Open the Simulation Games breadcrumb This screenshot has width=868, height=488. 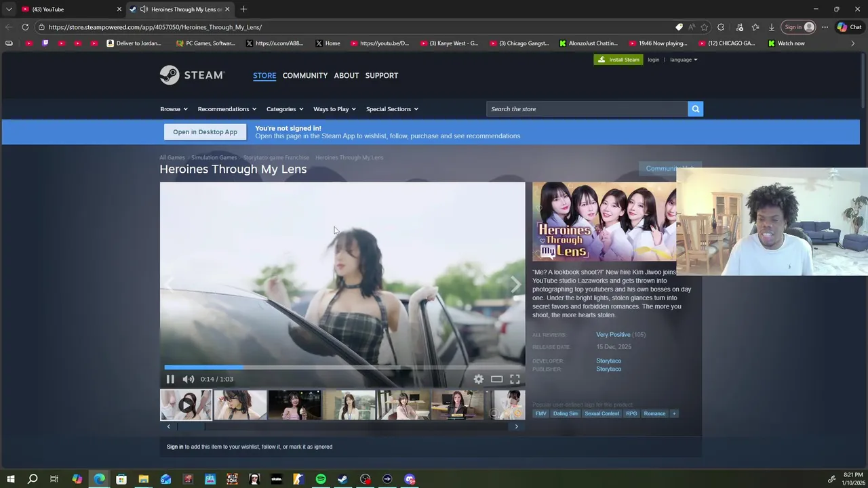(214, 157)
